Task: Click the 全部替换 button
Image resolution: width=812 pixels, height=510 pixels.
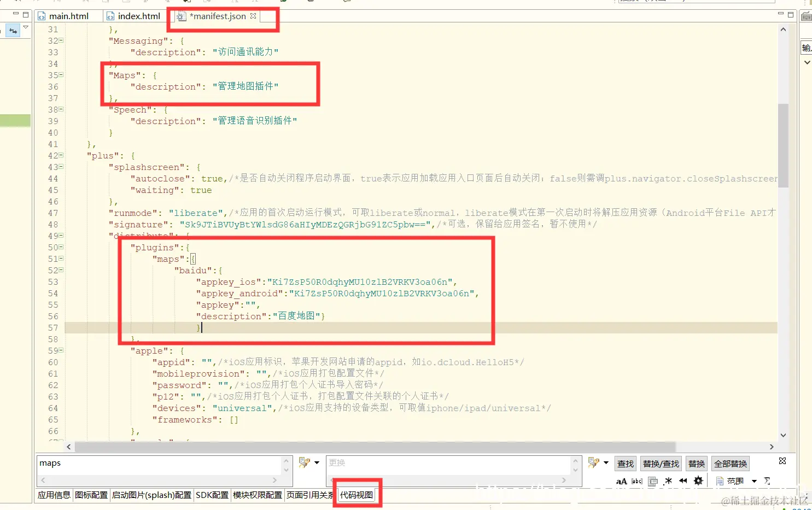Action: pos(731,464)
